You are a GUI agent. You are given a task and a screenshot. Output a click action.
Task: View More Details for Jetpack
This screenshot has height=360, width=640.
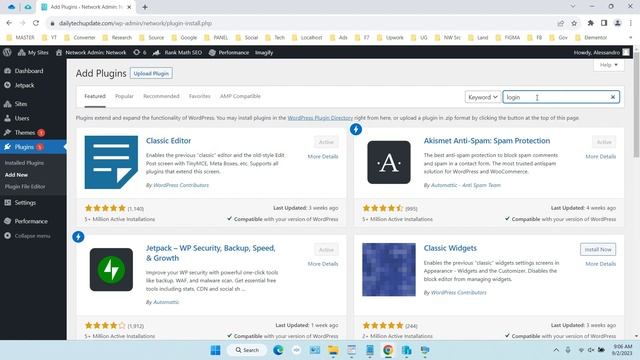[x=323, y=264]
